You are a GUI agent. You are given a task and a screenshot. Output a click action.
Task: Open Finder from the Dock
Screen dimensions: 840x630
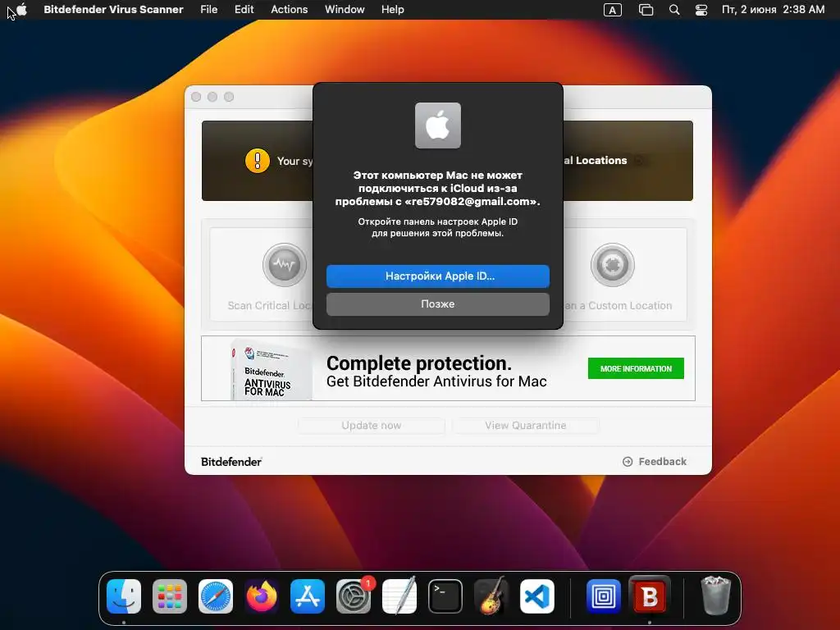(x=124, y=596)
